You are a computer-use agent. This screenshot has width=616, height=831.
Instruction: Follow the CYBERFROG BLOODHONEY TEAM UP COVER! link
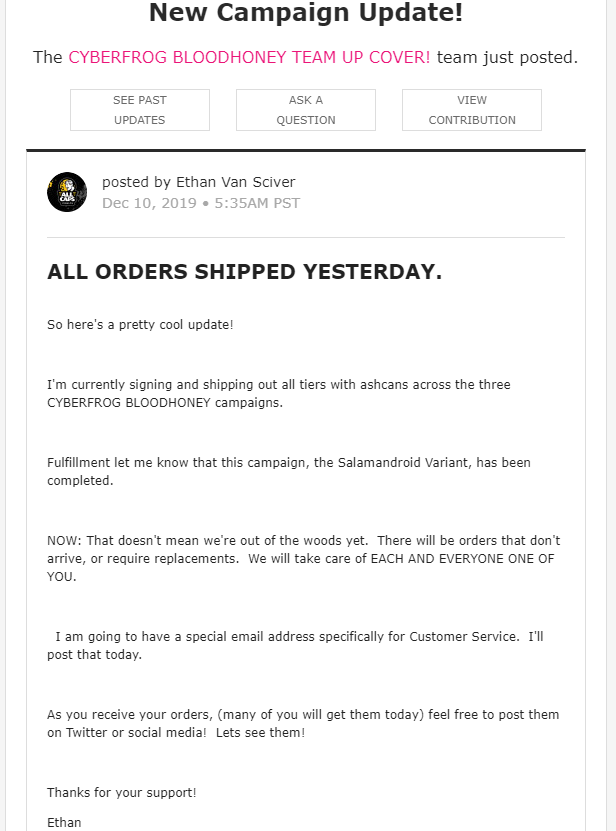tap(249, 57)
